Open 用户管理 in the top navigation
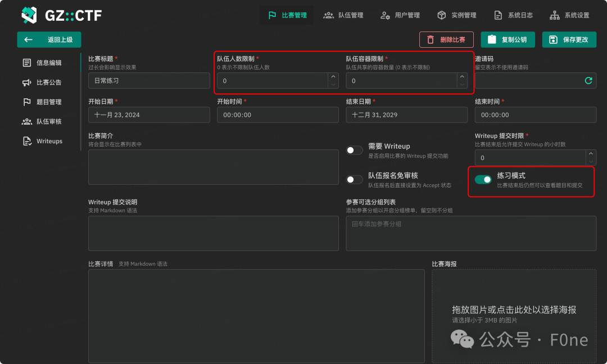The height and width of the screenshot is (364, 607). click(x=400, y=16)
